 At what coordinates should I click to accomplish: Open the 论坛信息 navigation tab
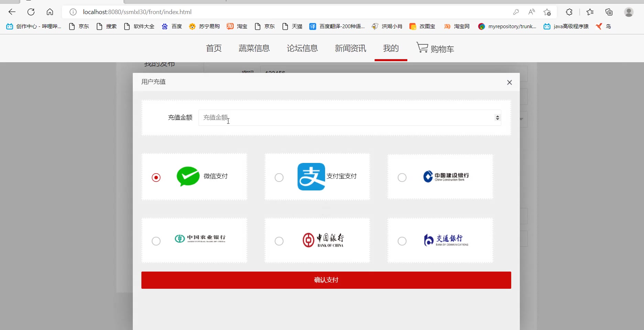point(302,48)
